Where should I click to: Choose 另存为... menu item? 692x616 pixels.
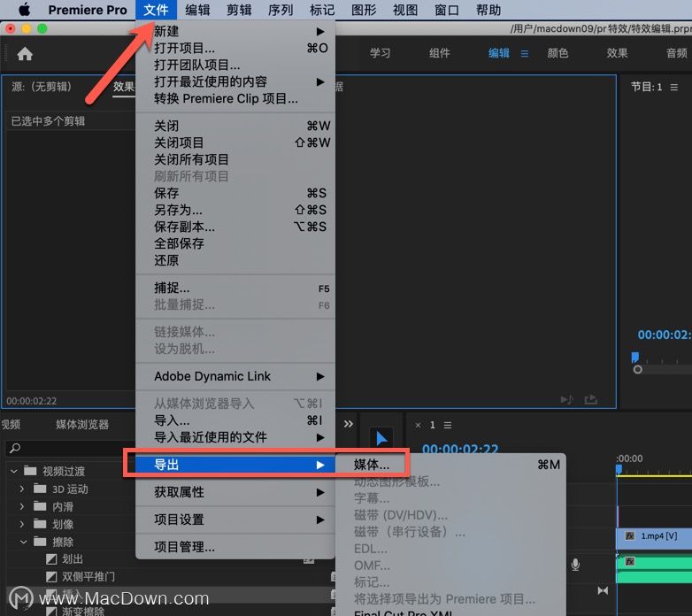[x=235, y=210]
